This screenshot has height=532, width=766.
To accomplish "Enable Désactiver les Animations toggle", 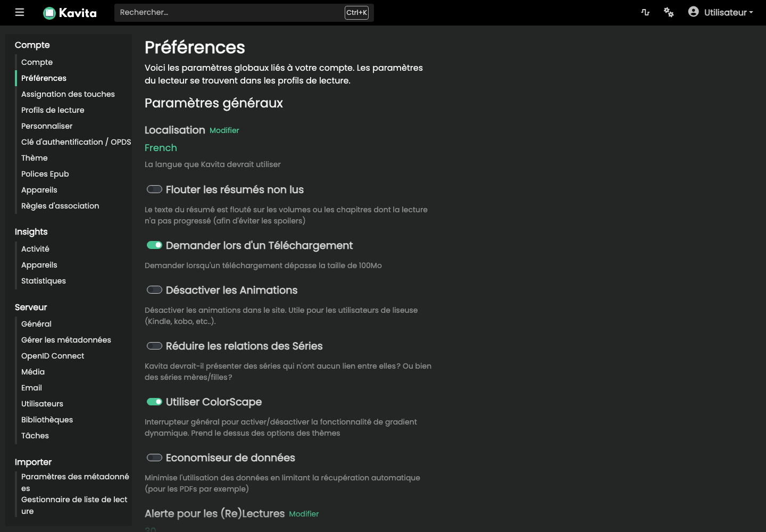I will pyautogui.click(x=154, y=290).
